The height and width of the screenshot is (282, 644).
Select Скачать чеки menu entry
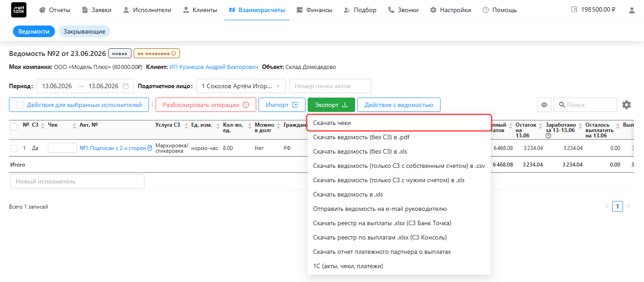pos(399,123)
